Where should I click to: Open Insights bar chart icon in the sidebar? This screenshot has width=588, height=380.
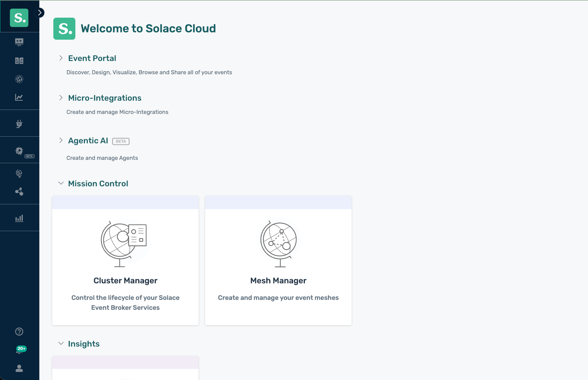[19, 218]
